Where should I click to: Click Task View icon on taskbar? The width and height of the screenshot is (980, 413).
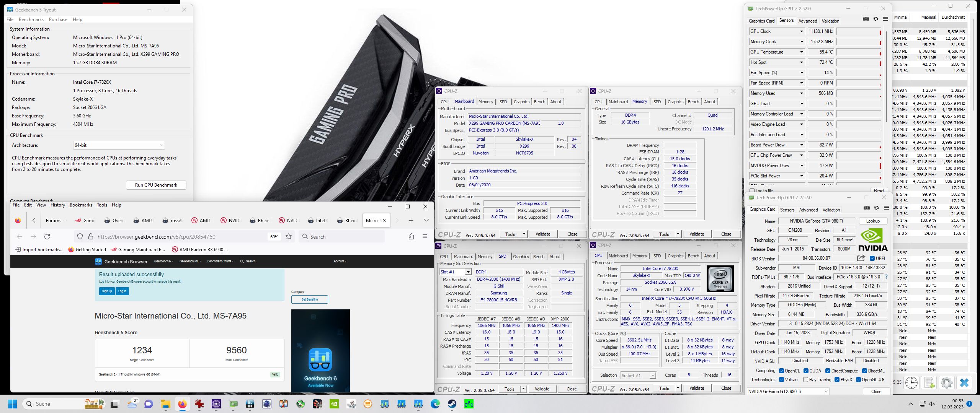pos(114,404)
